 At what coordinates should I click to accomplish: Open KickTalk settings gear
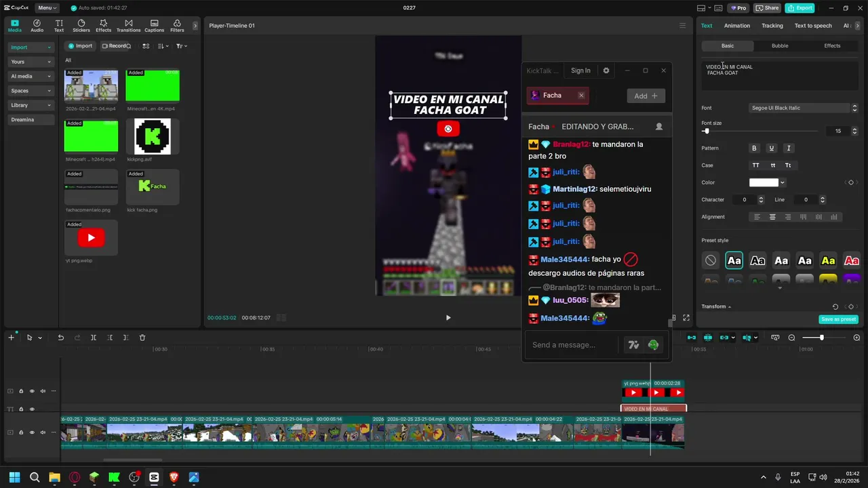coord(606,70)
